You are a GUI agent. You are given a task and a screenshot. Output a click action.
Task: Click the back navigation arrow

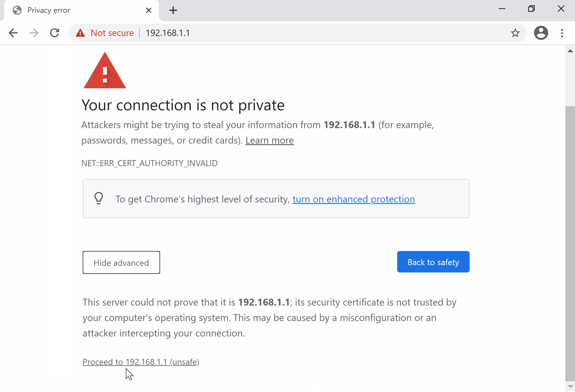coord(13,33)
